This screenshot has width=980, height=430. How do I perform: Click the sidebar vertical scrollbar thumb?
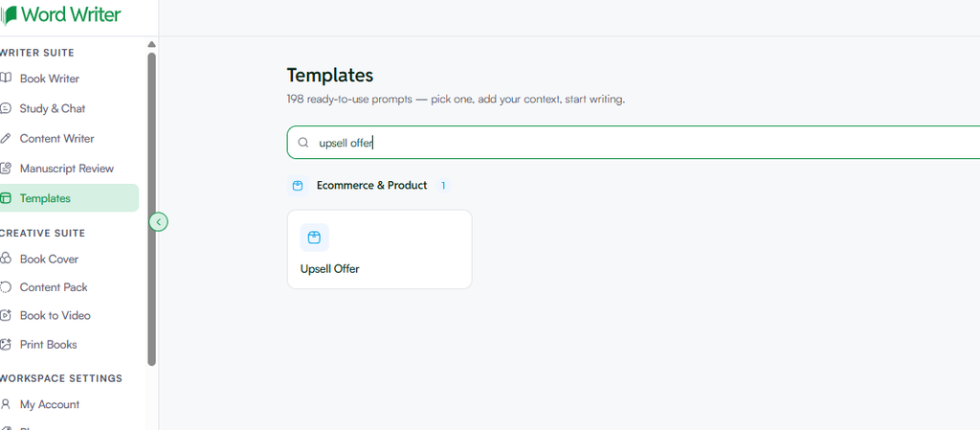pos(151,209)
